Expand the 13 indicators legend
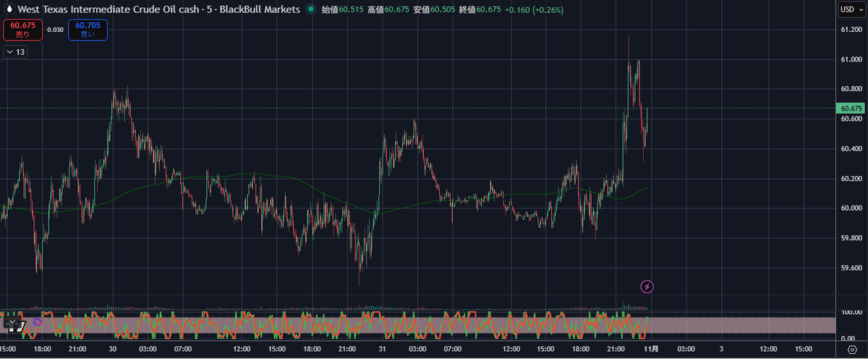This screenshot has width=868, height=359. (x=15, y=52)
